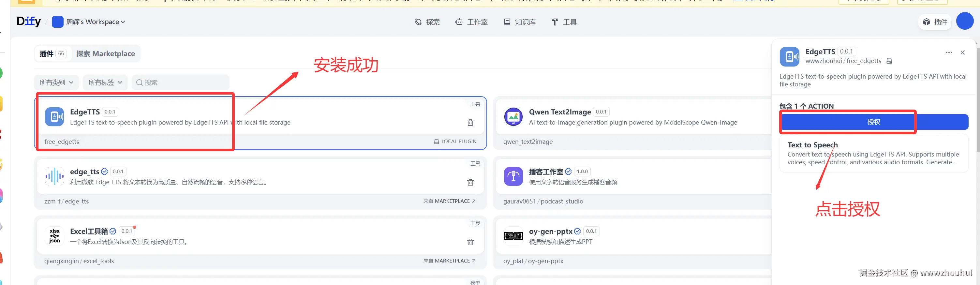
Task: Open the 工具 nav item
Action: coord(564,22)
